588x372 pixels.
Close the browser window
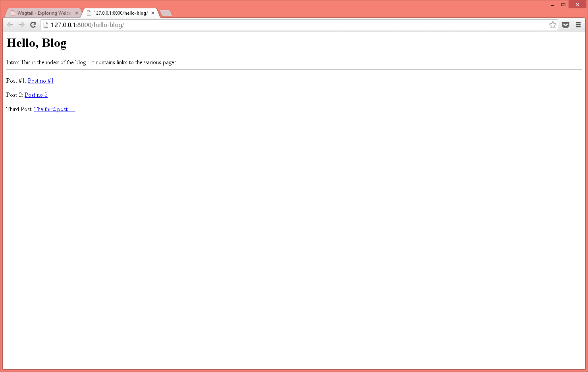pos(577,4)
